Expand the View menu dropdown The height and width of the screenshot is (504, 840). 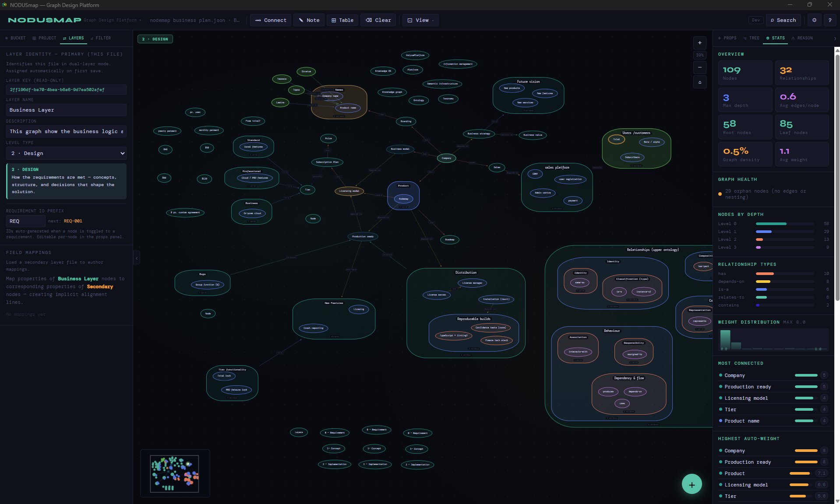click(x=420, y=20)
